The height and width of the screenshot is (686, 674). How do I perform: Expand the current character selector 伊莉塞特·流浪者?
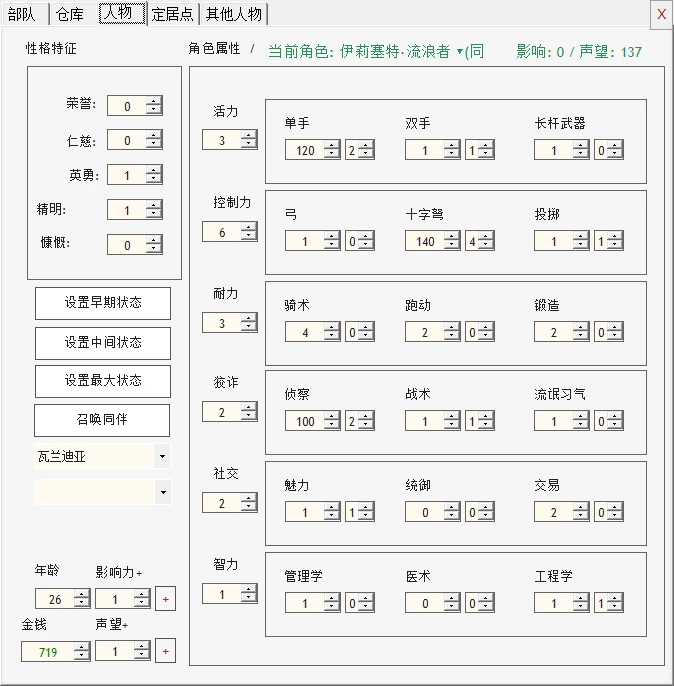pyautogui.click(x=460, y=52)
